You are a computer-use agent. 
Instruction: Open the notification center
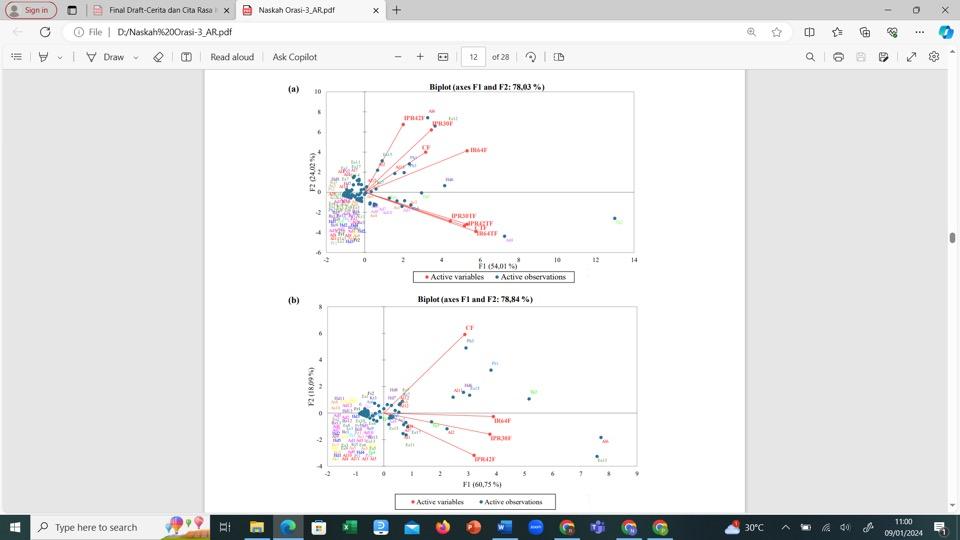pos(940,527)
